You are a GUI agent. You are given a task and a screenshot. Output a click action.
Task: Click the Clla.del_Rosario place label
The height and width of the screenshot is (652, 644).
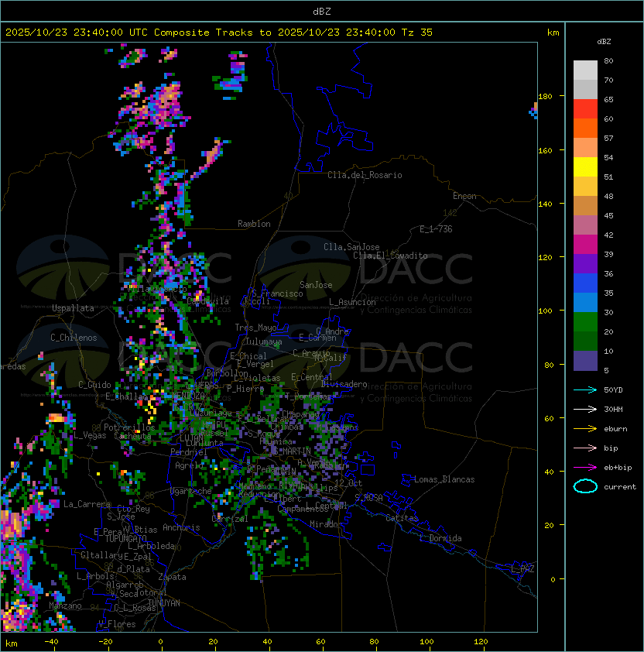click(365, 175)
